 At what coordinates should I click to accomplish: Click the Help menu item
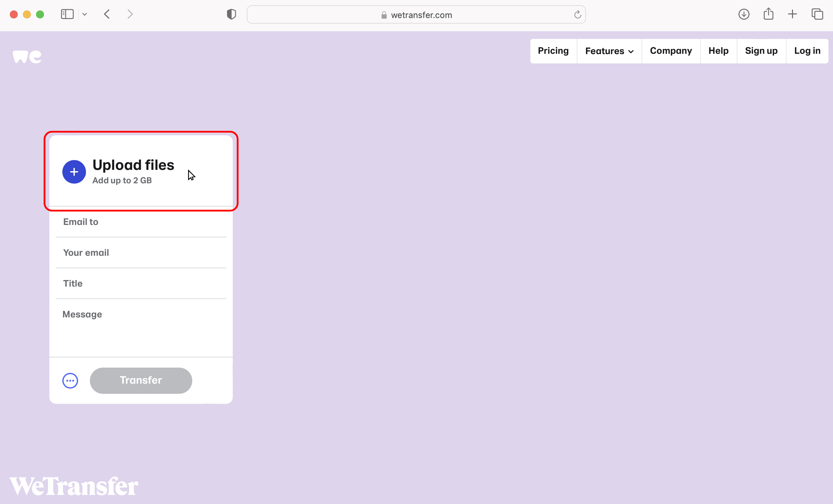coord(718,50)
